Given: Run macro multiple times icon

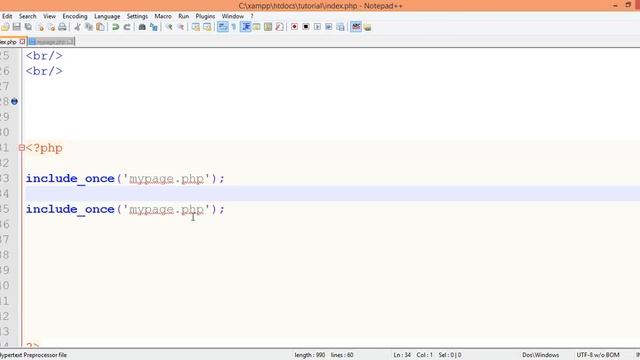Looking at the screenshot, I should click(329, 27).
